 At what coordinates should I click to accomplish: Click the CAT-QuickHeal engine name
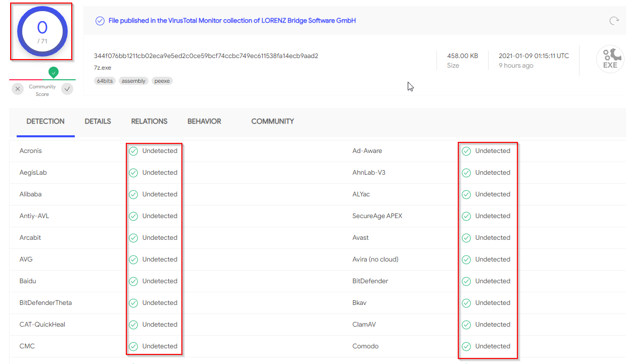coord(42,325)
